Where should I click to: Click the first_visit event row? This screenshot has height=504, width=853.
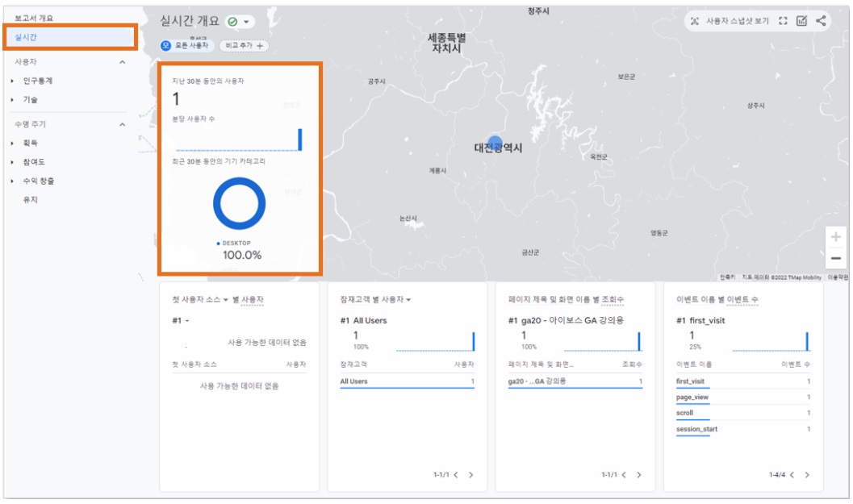click(743, 381)
